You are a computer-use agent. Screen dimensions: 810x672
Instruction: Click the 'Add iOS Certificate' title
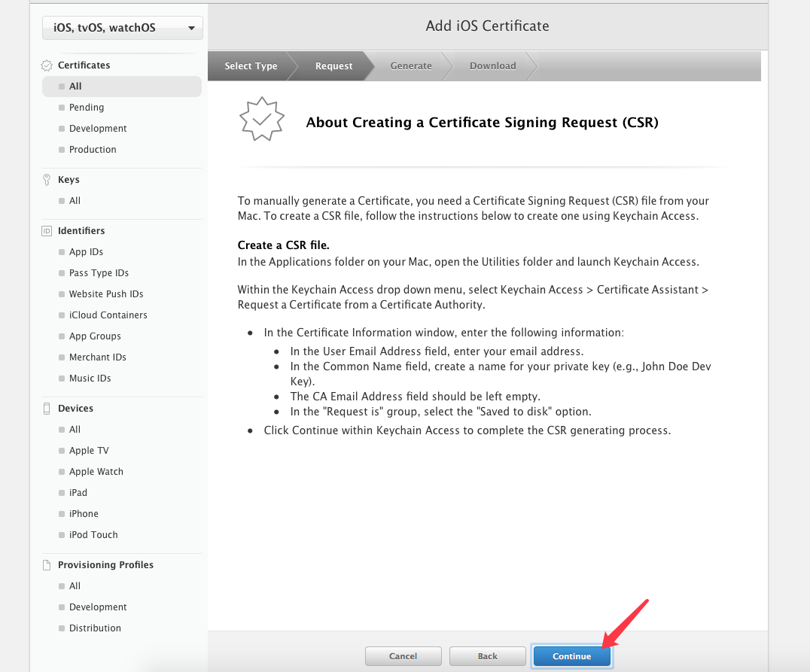click(x=487, y=26)
